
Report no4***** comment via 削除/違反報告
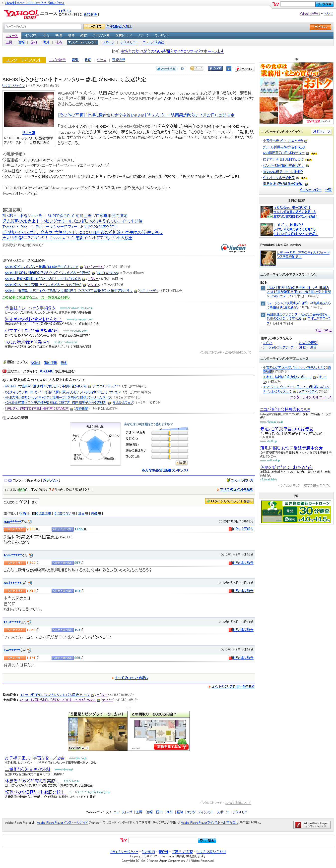241,591
